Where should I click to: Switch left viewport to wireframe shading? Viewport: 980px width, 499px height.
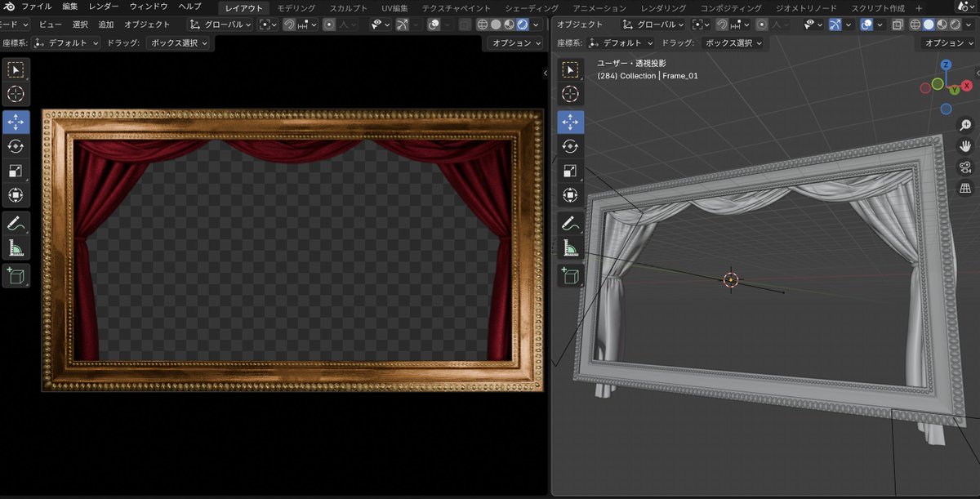click(x=482, y=25)
